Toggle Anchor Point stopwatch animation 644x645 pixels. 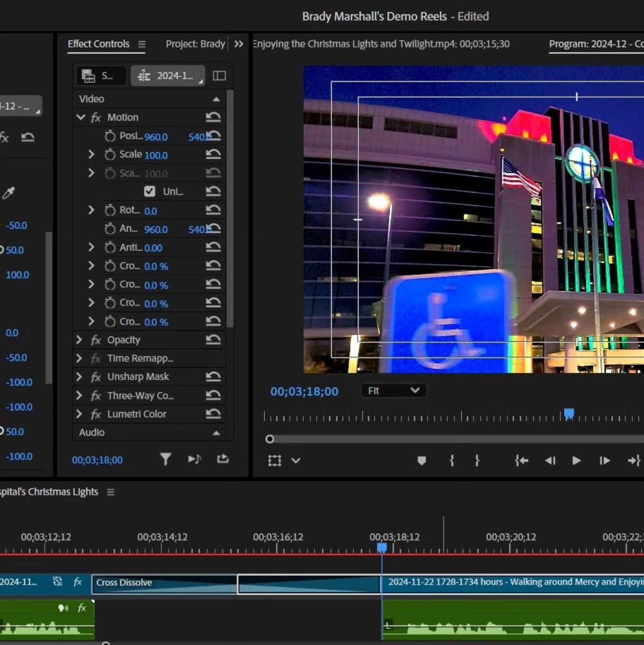110,229
